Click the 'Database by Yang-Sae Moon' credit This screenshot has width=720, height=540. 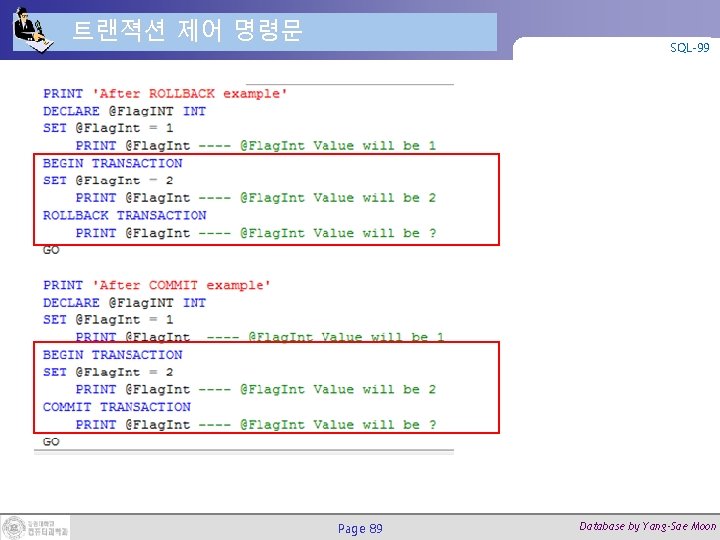(647, 526)
